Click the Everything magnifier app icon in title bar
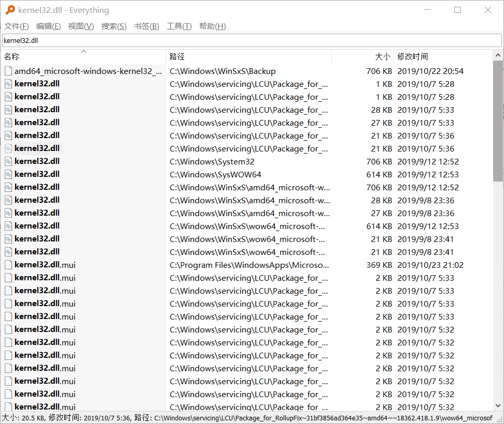 pyautogui.click(x=10, y=10)
